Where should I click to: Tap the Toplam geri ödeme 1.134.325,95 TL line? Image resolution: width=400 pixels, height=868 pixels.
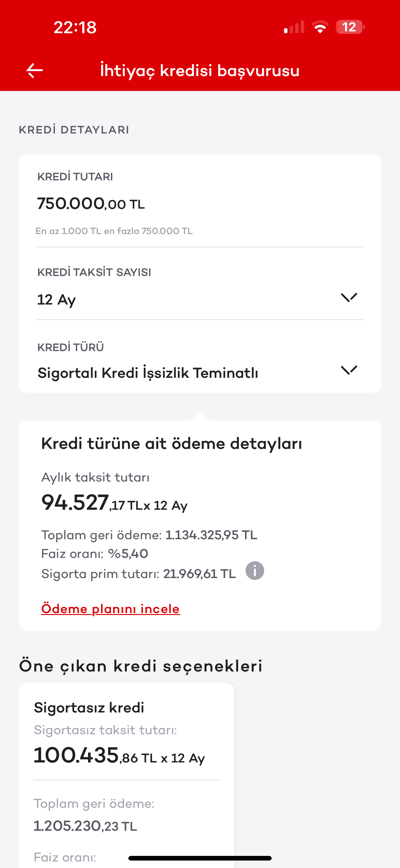(x=149, y=535)
